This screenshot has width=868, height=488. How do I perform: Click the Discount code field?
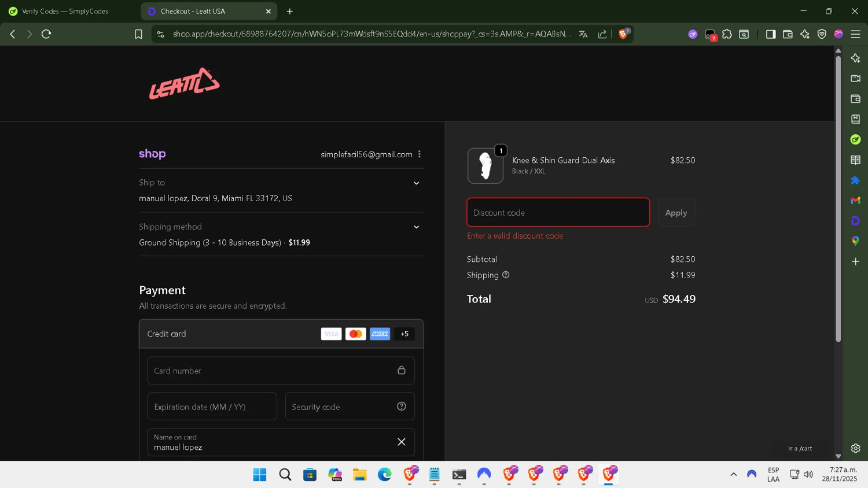558,212
